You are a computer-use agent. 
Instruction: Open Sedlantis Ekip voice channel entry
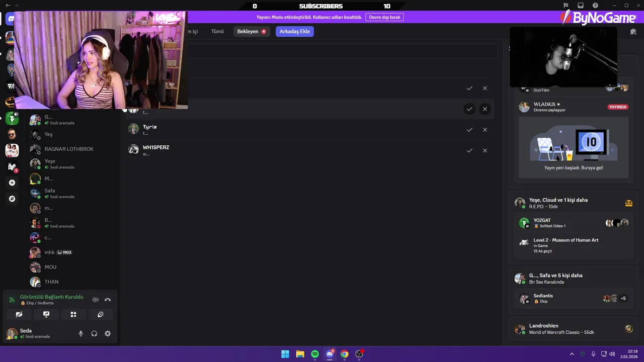[574, 298]
